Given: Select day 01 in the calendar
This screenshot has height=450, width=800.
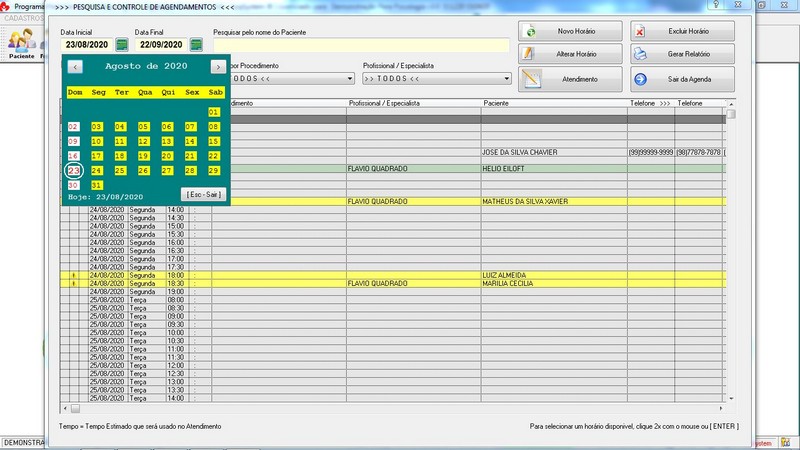Looking at the screenshot, I should (214, 112).
